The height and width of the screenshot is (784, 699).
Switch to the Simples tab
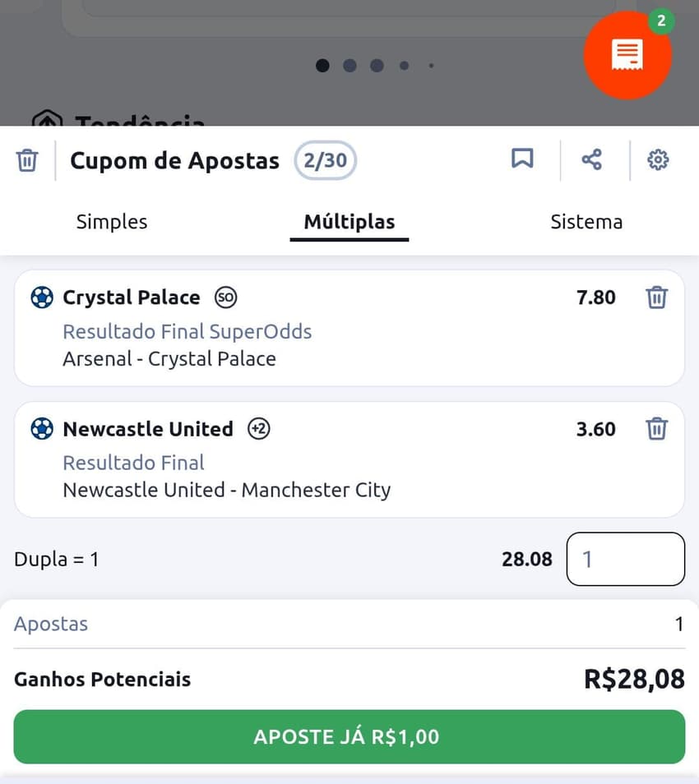tap(111, 221)
